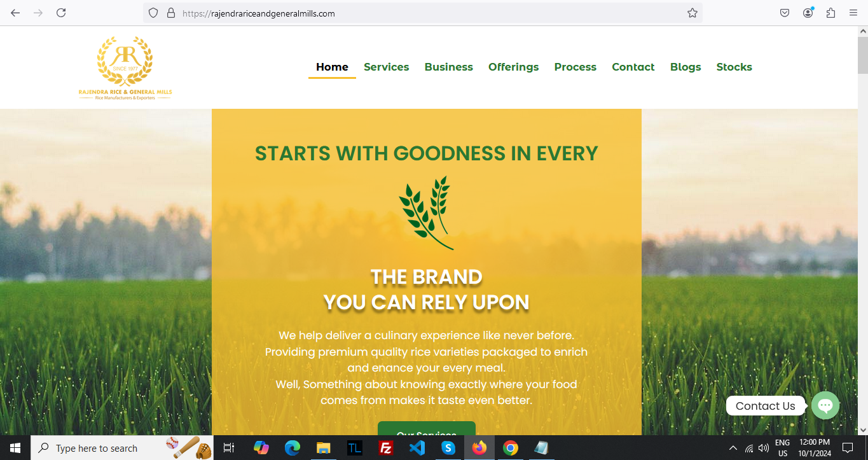
Task: Open FileZilla from the taskbar
Action: 385,448
